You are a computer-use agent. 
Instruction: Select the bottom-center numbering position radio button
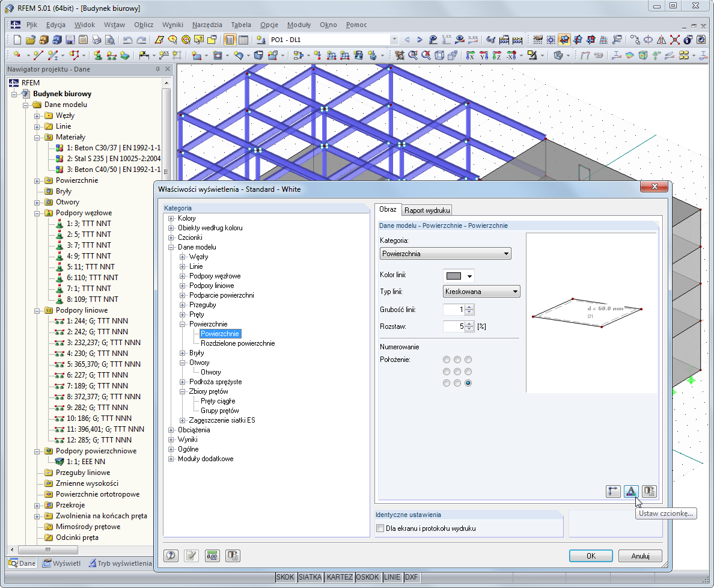(457, 383)
